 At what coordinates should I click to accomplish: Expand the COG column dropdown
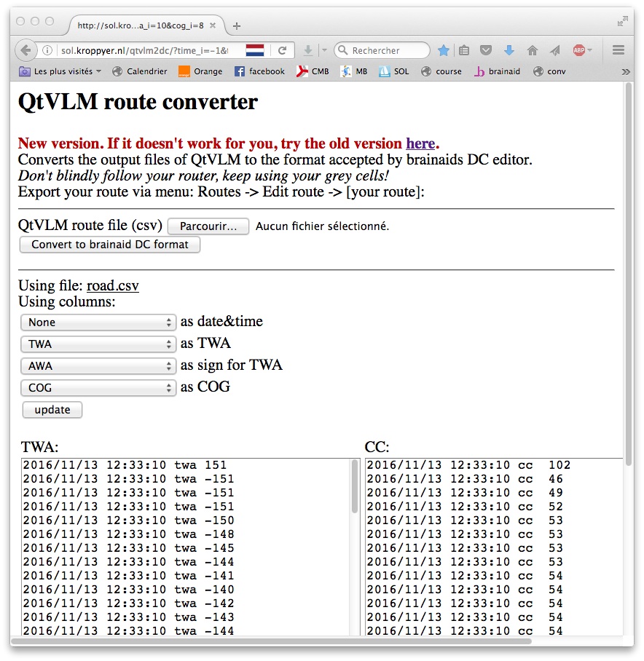click(x=98, y=388)
